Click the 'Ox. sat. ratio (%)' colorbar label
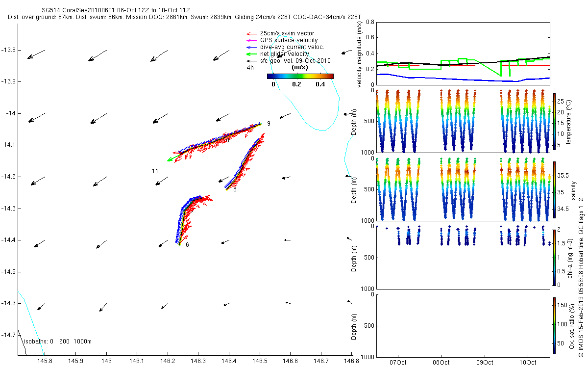 click(x=572, y=325)
